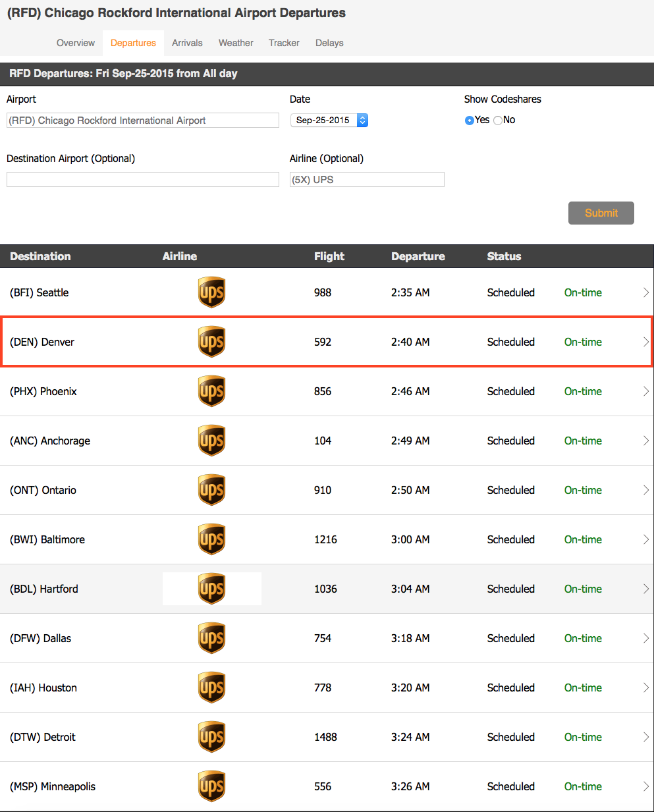Expand Denver flight 592 details chevron
Screen dimensions: 654x812
pos(645,342)
